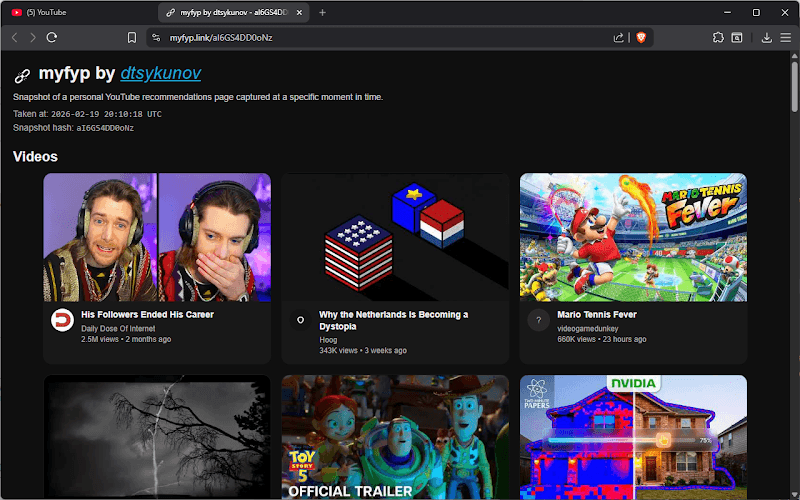800x500 pixels.
Task: Open the browser hamburger menu
Action: (786, 38)
